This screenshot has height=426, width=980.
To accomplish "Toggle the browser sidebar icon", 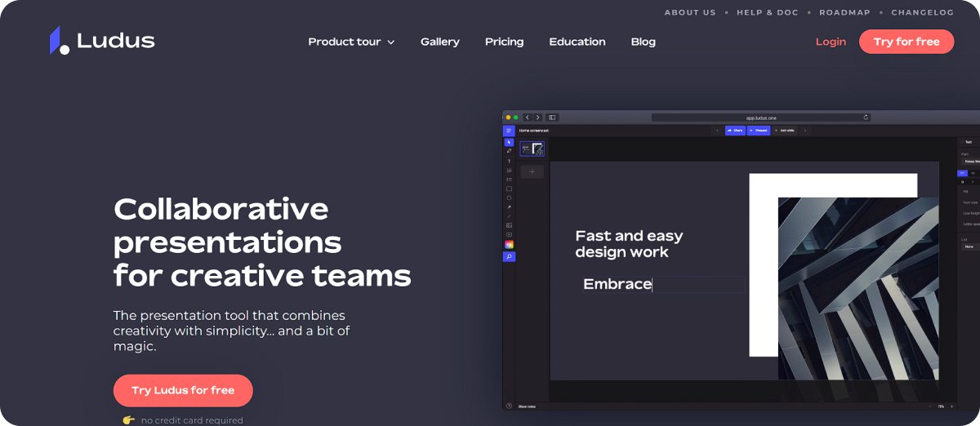I will (x=552, y=118).
